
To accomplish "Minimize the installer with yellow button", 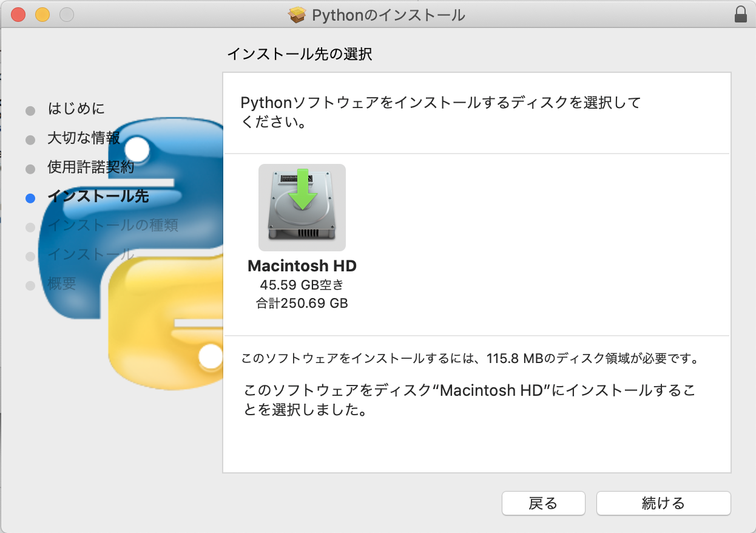I will (42, 15).
